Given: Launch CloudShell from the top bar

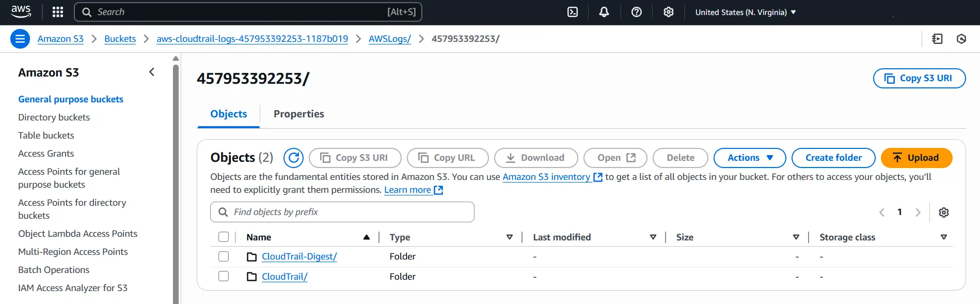Looking at the screenshot, I should point(573,12).
